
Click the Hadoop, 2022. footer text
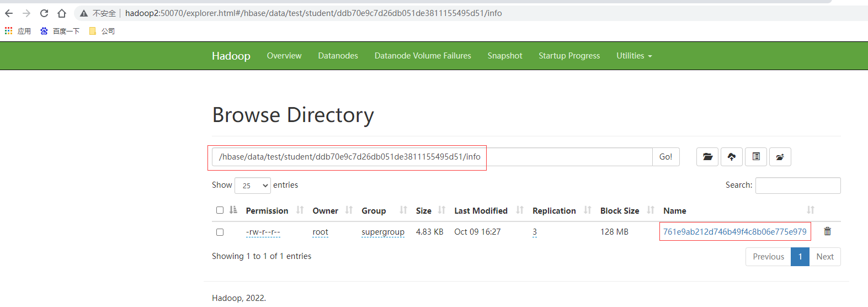click(x=239, y=298)
